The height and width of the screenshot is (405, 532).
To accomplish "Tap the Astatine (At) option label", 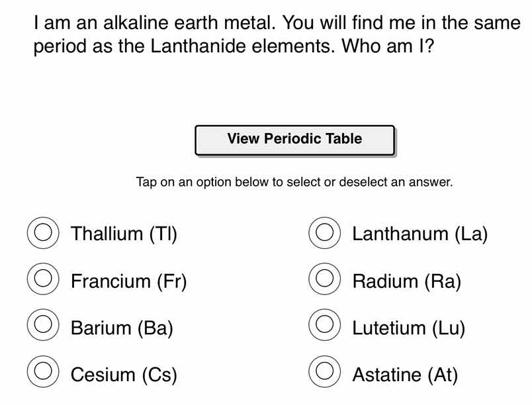I will (x=405, y=374).
